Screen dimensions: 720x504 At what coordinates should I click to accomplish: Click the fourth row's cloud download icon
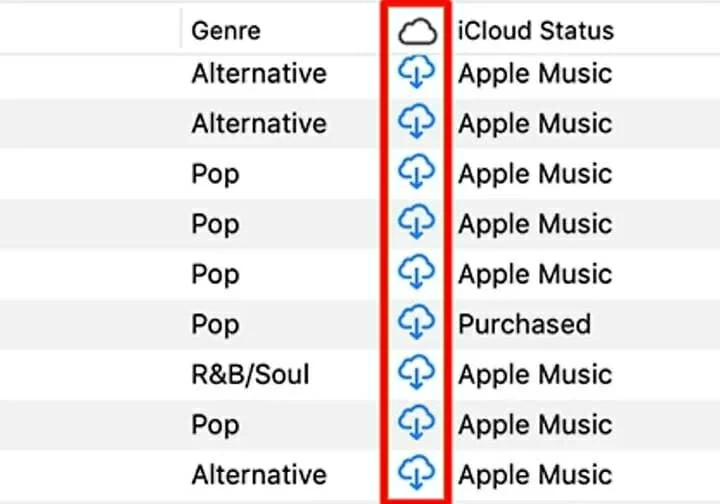[x=417, y=223]
